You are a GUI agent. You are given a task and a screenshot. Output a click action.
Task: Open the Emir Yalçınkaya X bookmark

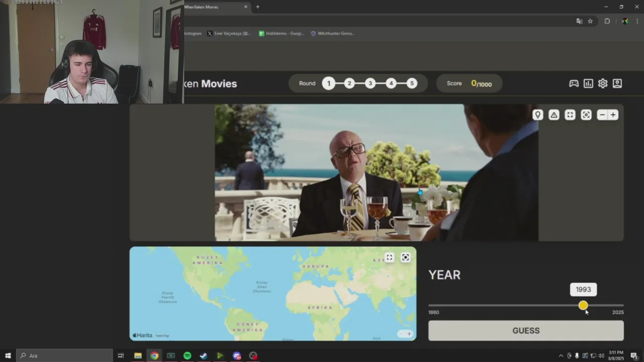(x=228, y=34)
